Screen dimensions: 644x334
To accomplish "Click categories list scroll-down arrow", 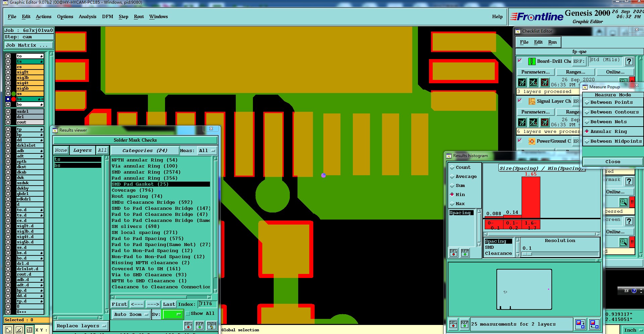I will [x=215, y=291].
